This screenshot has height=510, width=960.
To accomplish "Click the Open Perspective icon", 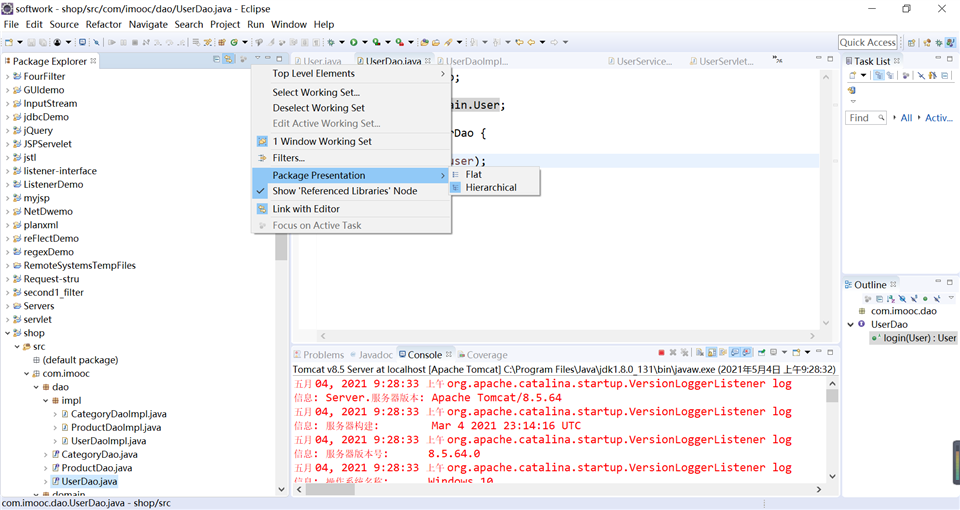I will tap(912, 42).
